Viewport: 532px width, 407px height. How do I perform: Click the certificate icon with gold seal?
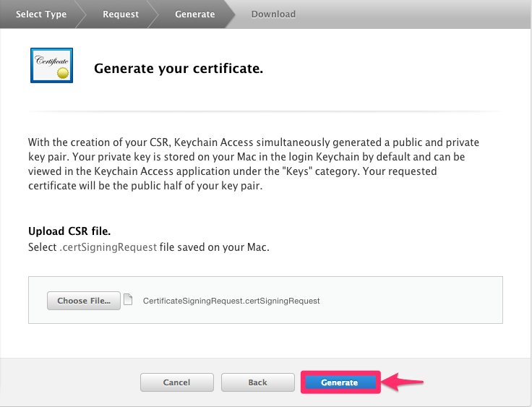point(51,66)
